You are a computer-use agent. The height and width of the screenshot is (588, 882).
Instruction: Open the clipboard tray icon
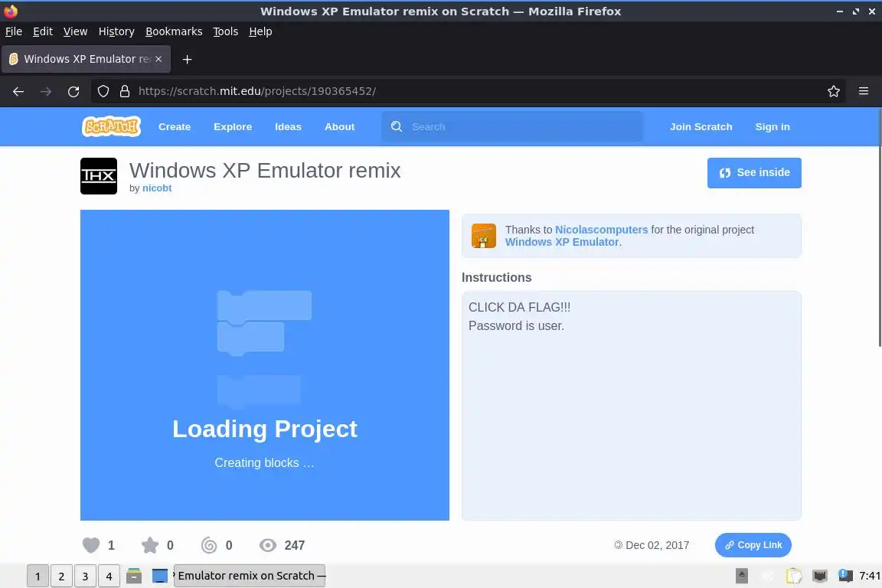[x=794, y=576]
